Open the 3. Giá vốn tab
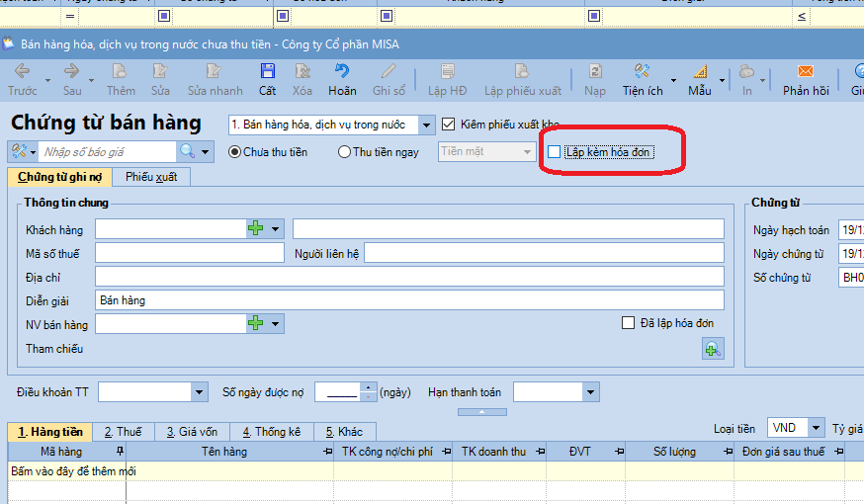 coord(192,431)
